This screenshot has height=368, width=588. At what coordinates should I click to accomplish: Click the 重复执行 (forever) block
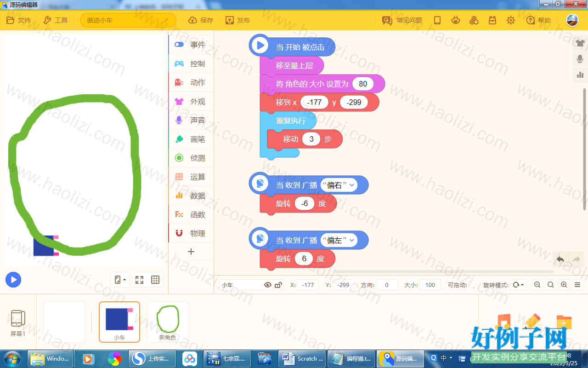288,121
